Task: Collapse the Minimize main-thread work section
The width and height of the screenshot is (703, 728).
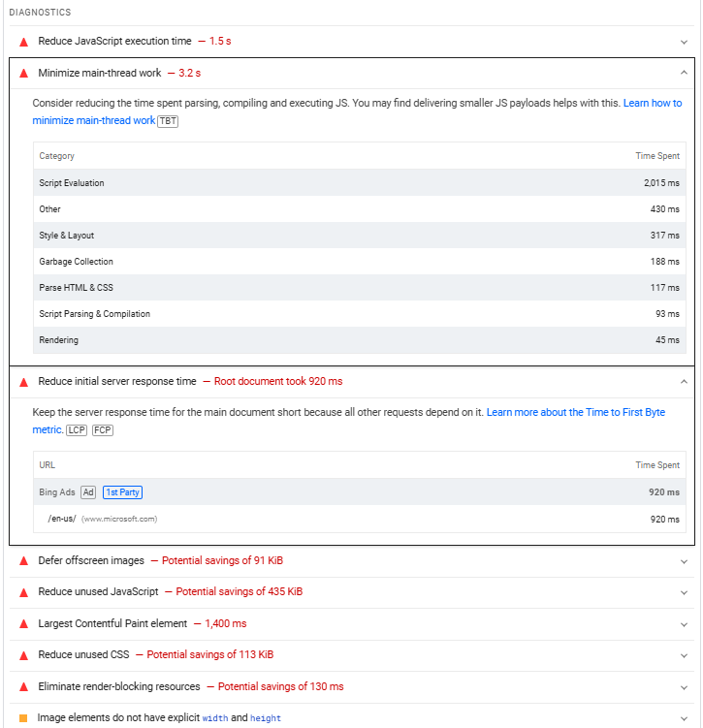Action: click(x=684, y=73)
